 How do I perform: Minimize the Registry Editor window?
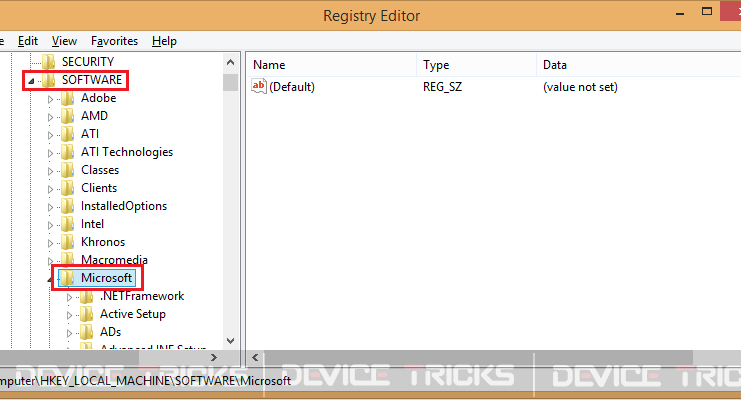(x=680, y=14)
